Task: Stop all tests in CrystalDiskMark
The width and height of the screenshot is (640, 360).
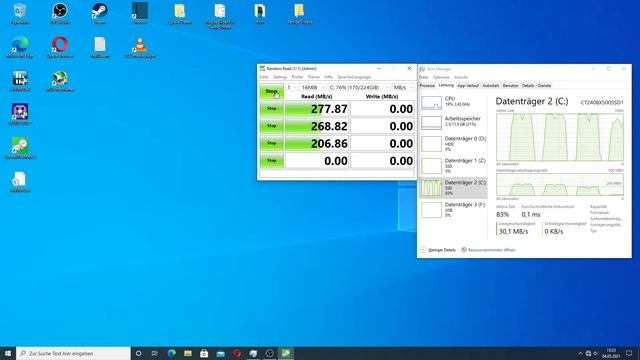Action: click(x=271, y=91)
